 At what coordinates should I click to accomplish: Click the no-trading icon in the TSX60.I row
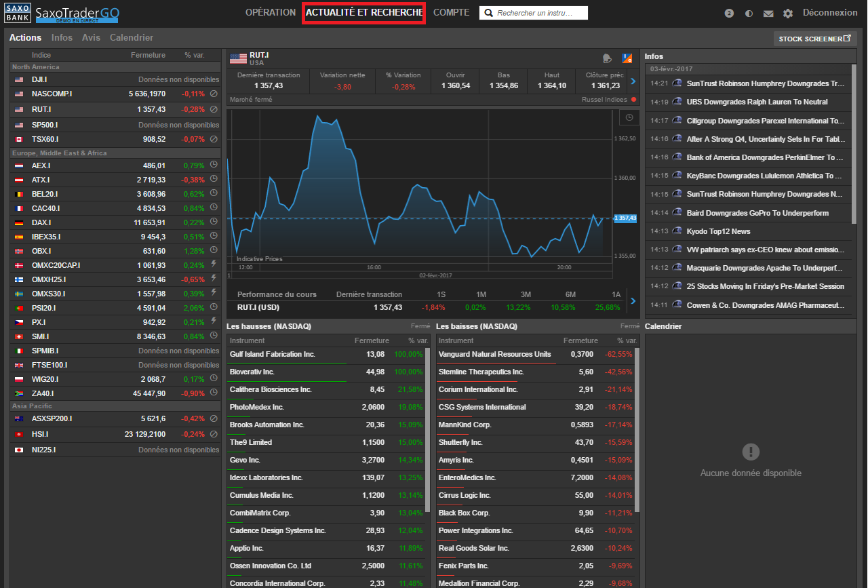pyautogui.click(x=214, y=139)
